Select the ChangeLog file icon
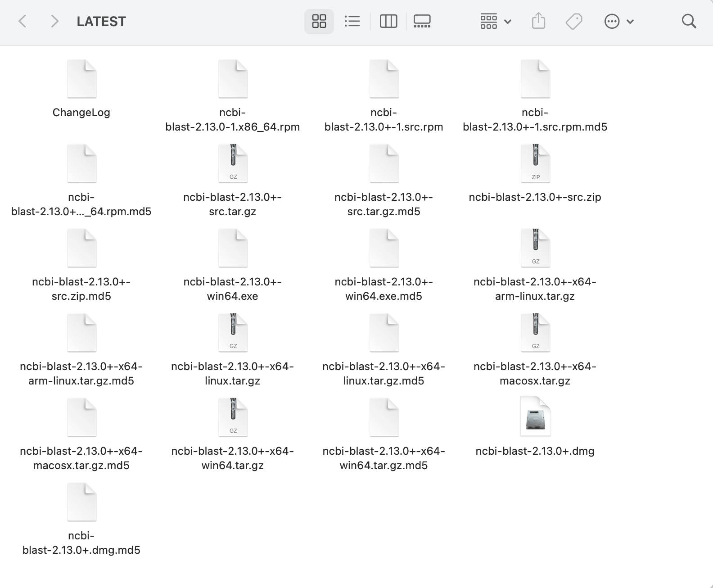This screenshot has width=713, height=588. click(x=81, y=79)
